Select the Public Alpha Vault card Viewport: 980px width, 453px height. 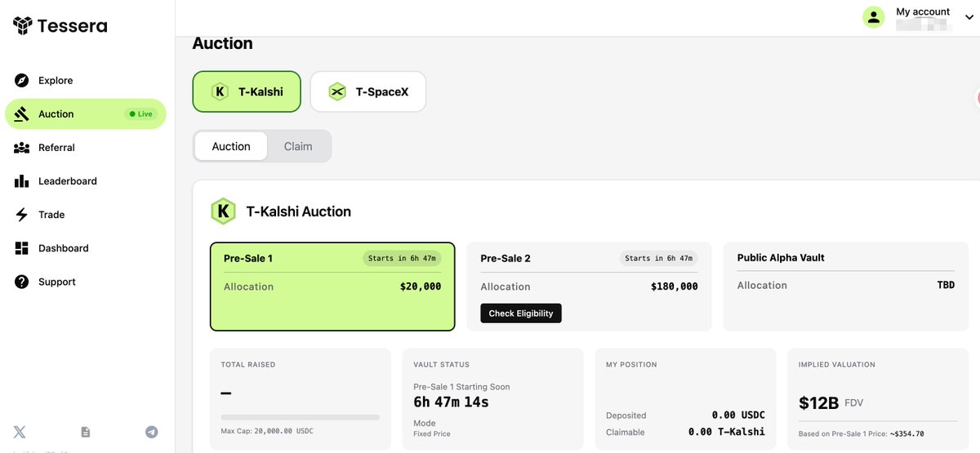coord(846,286)
